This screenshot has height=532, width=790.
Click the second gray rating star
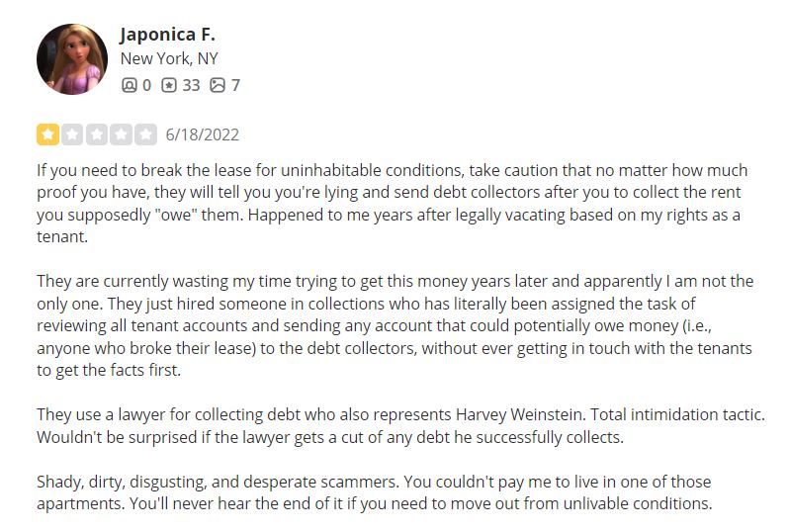72,134
